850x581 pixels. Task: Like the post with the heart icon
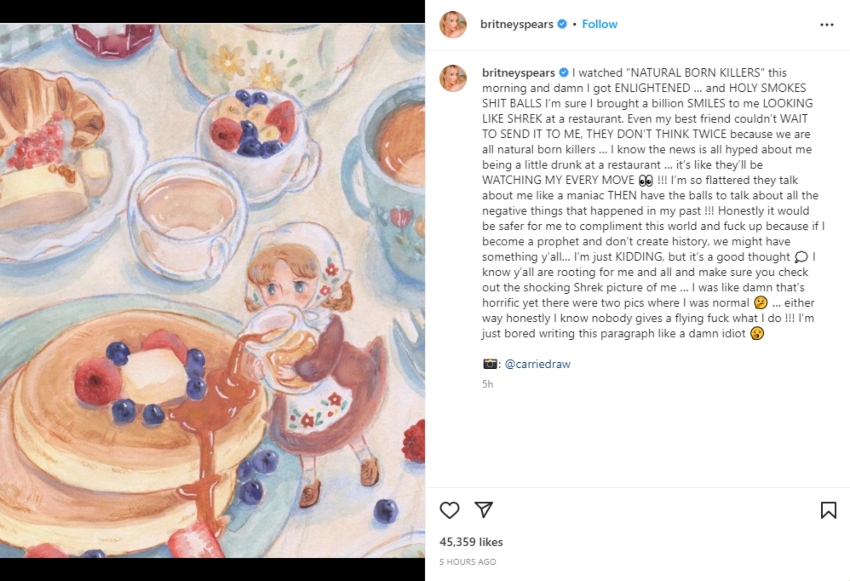[450, 510]
